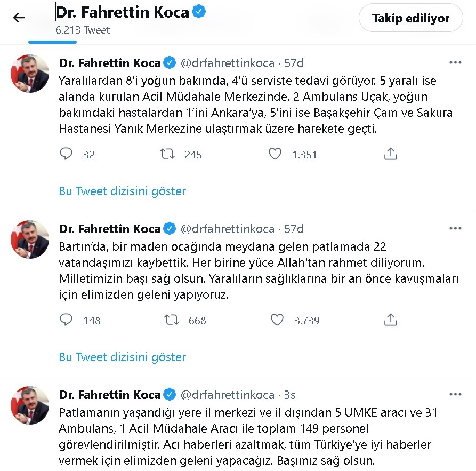Click the back arrow icon
476x471 pixels.
pos(19,18)
